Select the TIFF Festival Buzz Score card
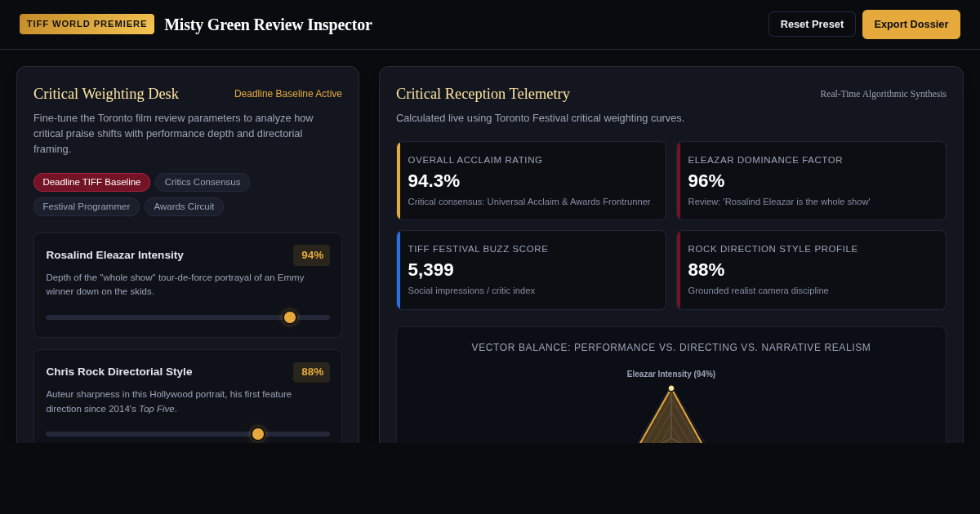Viewport: 980px width, 514px height. (531, 270)
